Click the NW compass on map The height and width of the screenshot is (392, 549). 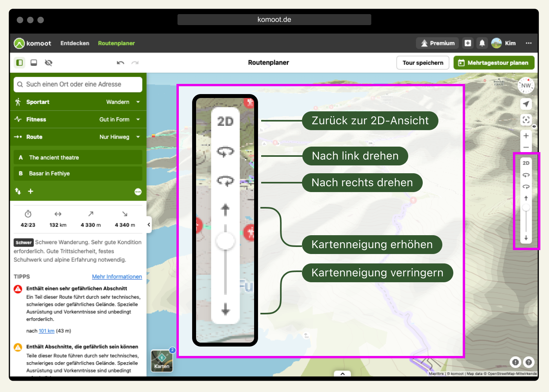tap(526, 85)
